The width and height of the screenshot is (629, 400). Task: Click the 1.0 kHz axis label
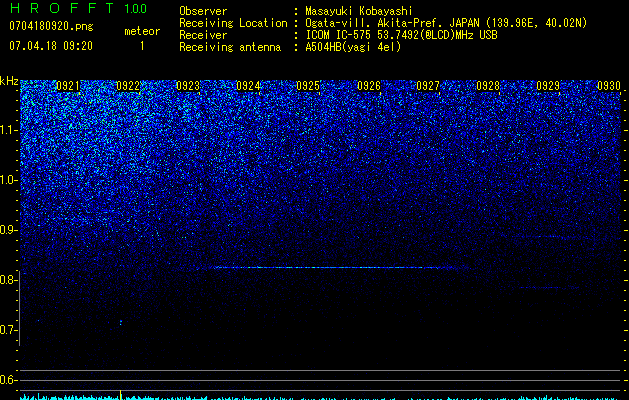(9, 180)
